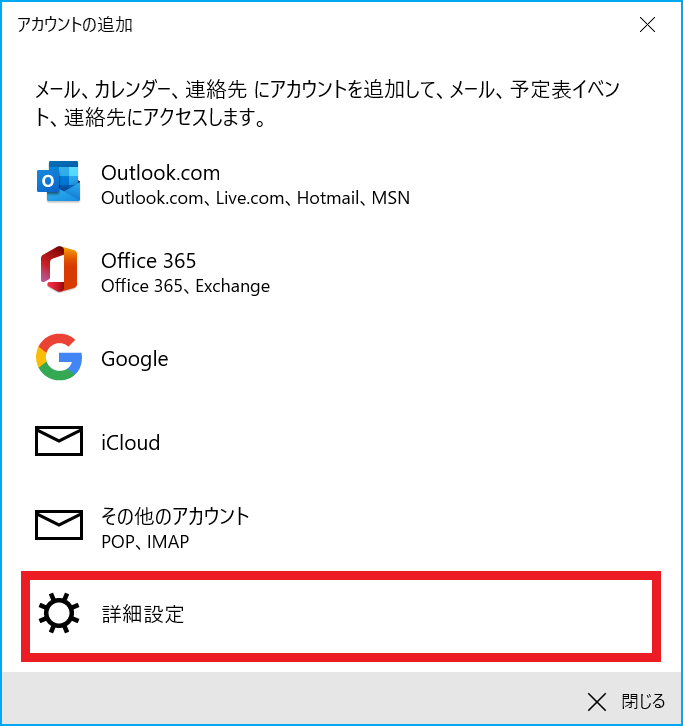Select the Outlook.com account title
The width and height of the screenshot is (683, 726).
tap(161, 173)
